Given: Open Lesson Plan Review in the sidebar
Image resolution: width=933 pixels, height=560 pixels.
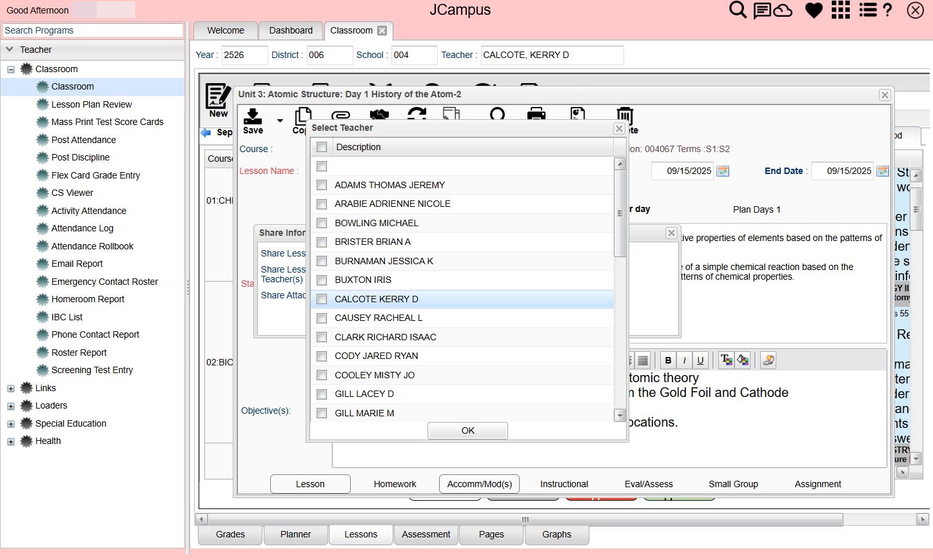Looking at the screenshot, I should point(92,104).
